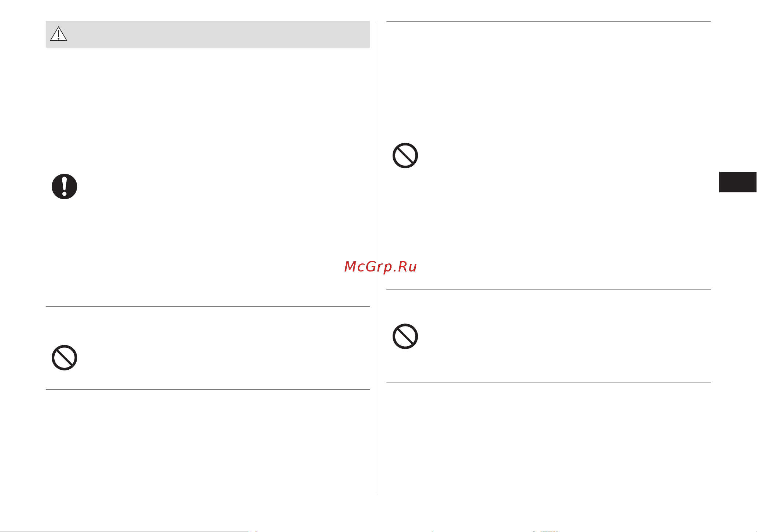The width and height of the screenshot is (757, 532).
Task: Click the red 'McGrp' text of the watermark
Action: click(x=368, y=267)
